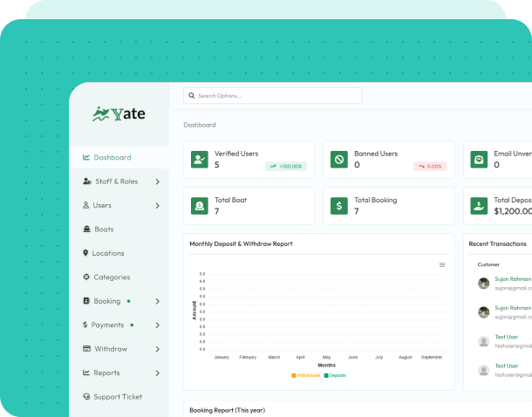Go to Support Ticket page
The image size is (532, 417).
[117, 397]
